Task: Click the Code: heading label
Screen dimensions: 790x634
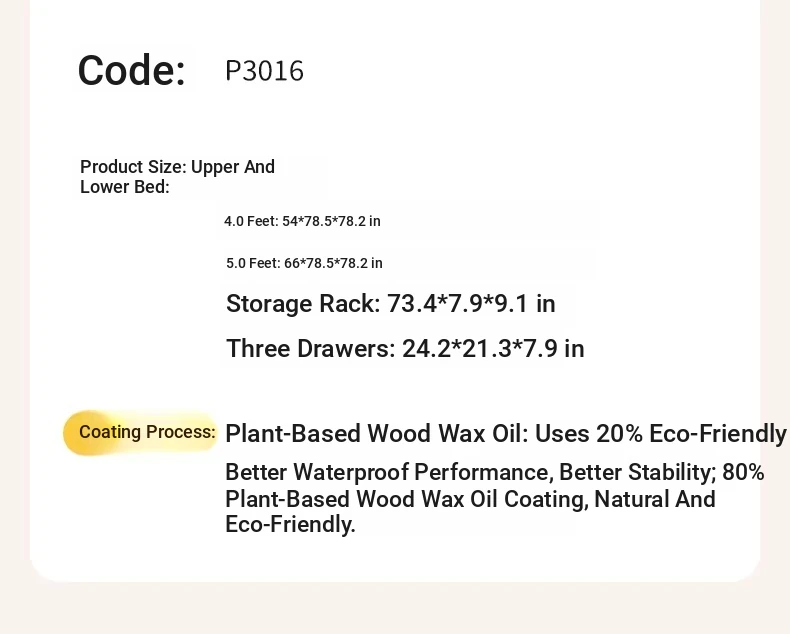Action: 132,70
